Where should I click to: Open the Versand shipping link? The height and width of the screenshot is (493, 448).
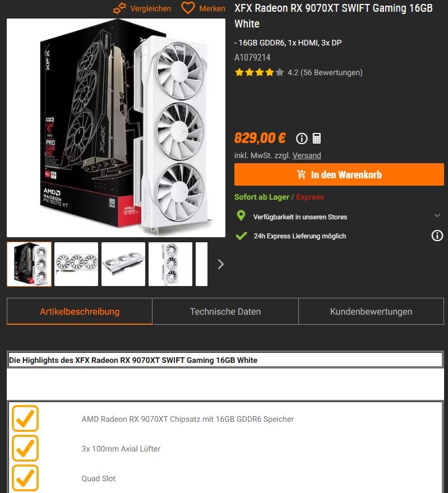(x=307, y=155)
